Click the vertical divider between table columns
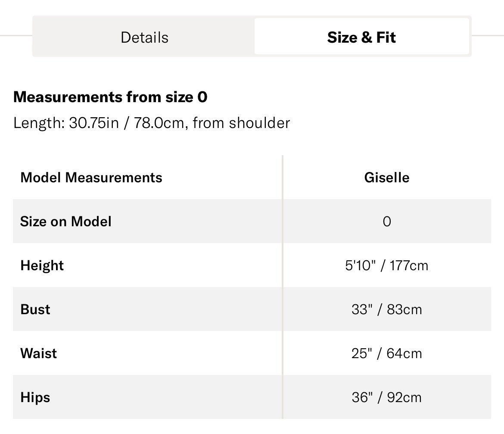The image size is (504, 434). [x=283, y=287]
